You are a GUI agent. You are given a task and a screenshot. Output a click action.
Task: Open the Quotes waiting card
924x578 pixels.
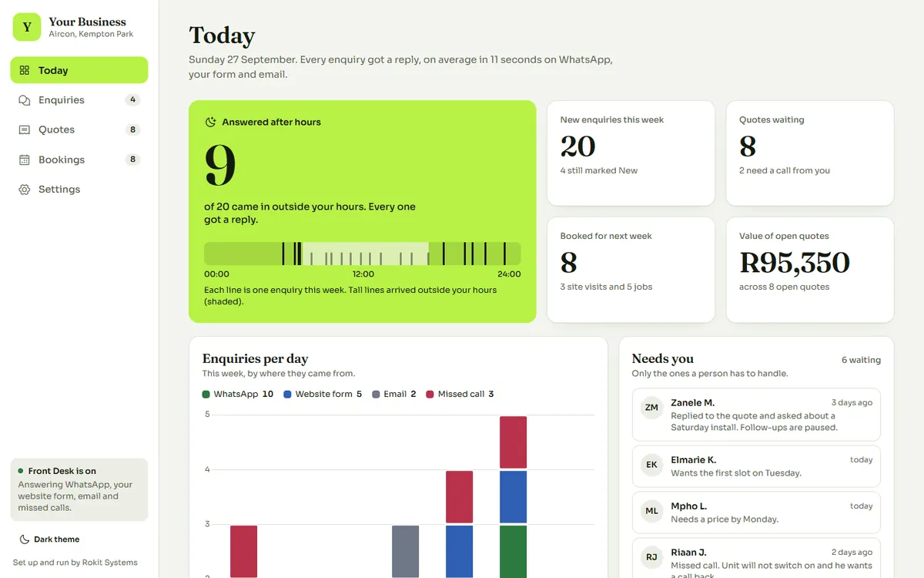(810, 153)
